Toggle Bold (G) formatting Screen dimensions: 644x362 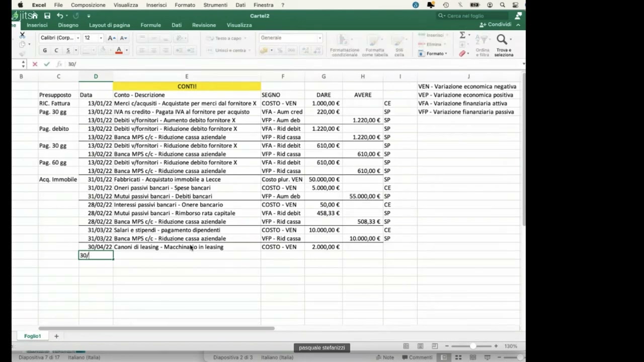[45, 50]
